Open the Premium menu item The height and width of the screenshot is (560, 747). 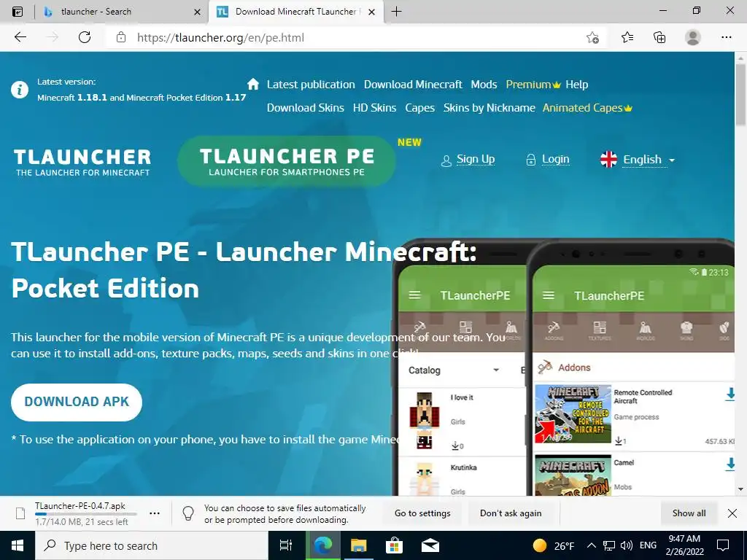click(x=533, y=85)
